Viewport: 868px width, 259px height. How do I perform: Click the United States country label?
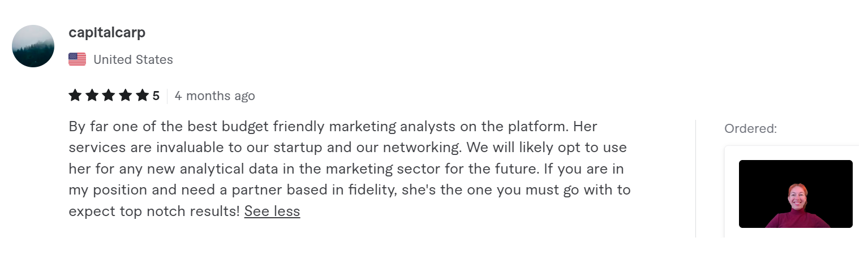click(x=133, y=59)
